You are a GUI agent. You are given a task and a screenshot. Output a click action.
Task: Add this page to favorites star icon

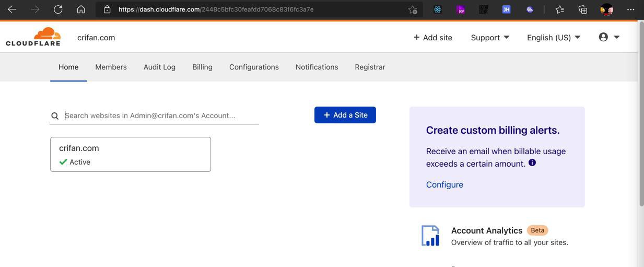click(x=413, y=9)
